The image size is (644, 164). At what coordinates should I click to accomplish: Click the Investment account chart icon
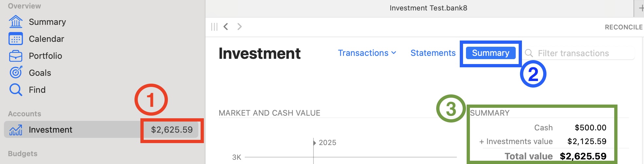16,130
